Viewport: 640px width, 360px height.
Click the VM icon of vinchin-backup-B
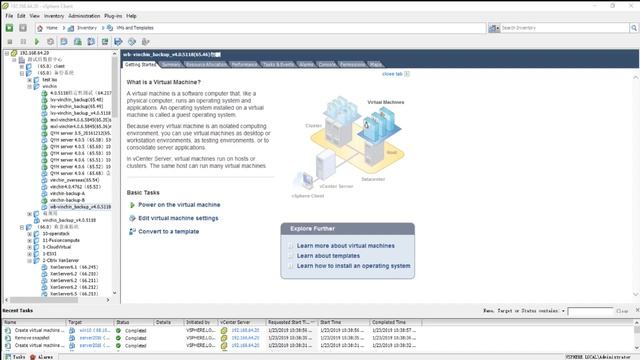pyautogui.click(x=44, y=200)
